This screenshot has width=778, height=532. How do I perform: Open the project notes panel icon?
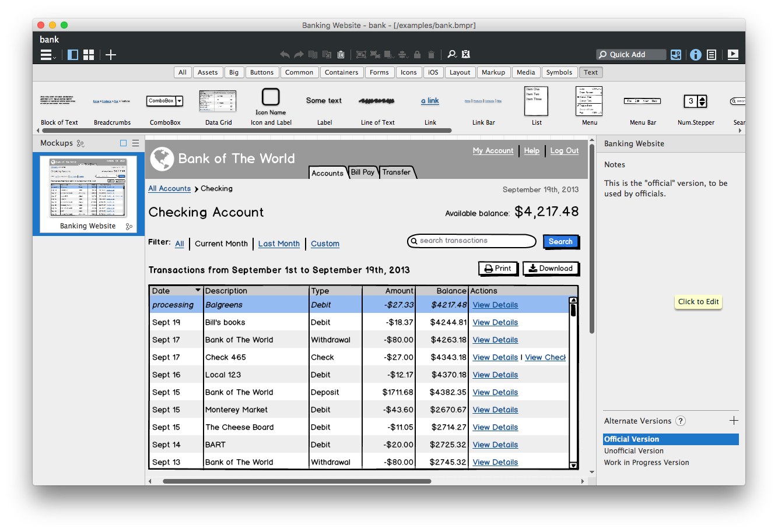click(x=712, y=55)
